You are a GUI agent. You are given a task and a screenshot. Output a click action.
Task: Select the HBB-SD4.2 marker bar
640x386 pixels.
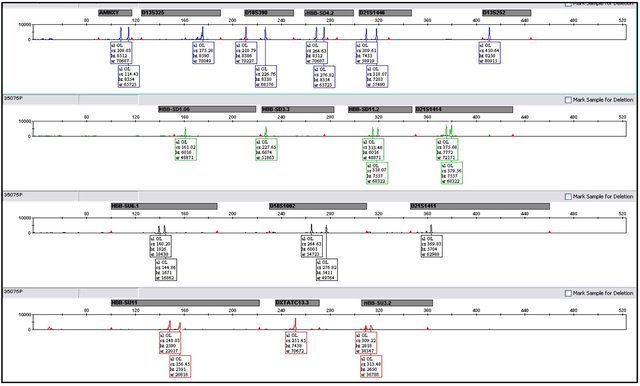click(x=329, y=13)
